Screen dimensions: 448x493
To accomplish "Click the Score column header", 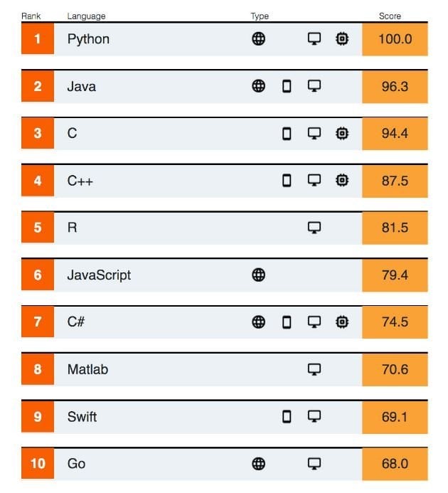I will (x=390, y=16).
